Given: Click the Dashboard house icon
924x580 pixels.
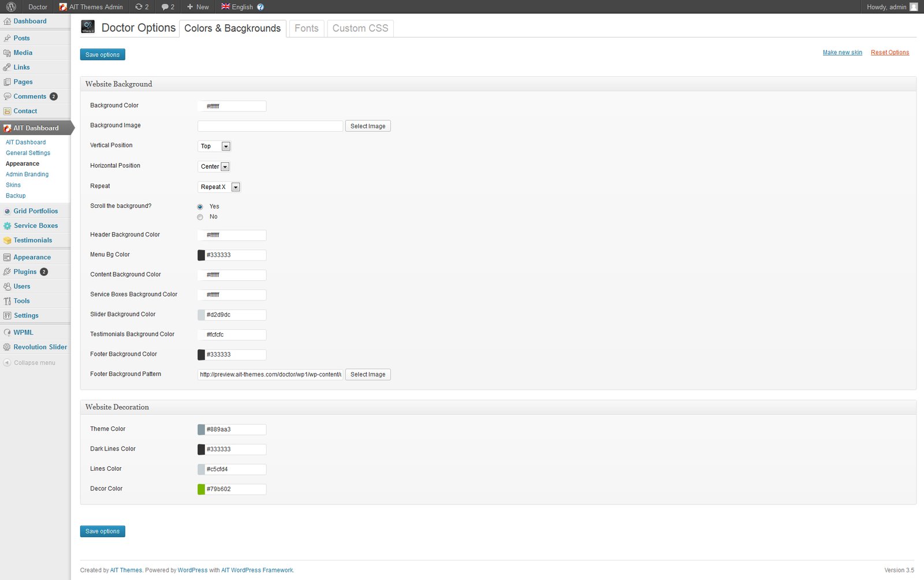Looking at the screenshot, I should click(x=7, y=21).
